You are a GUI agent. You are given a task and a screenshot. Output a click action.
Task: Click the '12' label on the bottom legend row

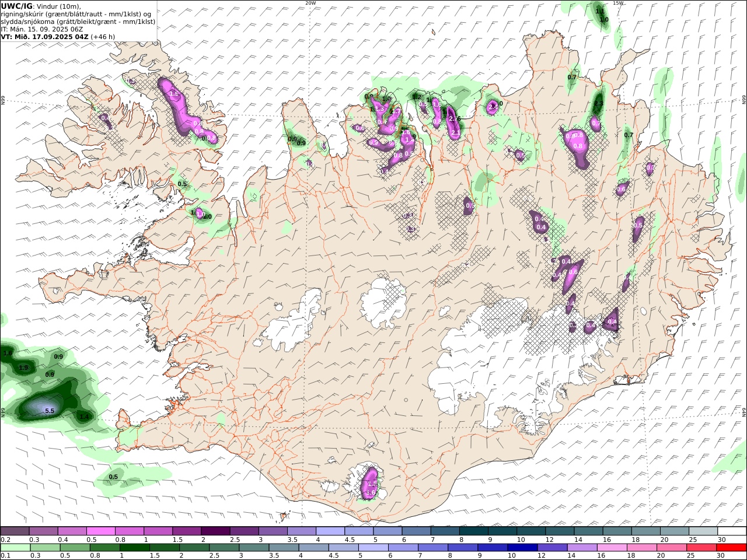click(541, 555)
